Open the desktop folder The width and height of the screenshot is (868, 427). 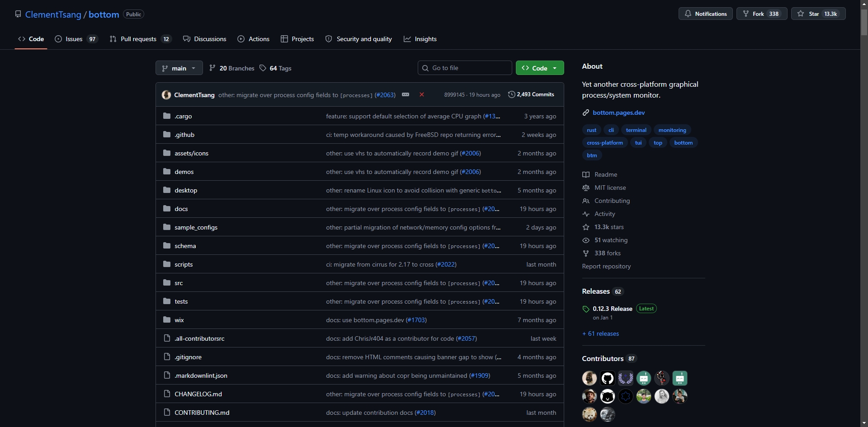coord(186,190)
